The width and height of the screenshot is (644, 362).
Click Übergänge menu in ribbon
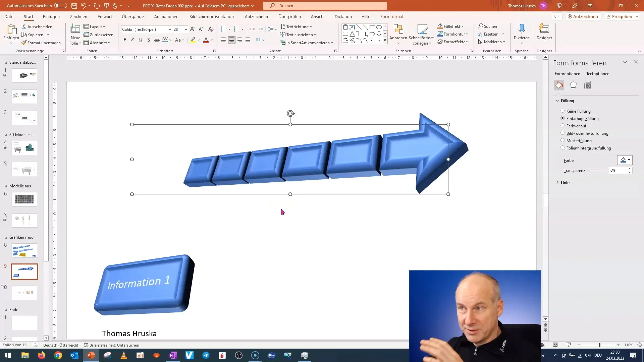click(x=133, y=16)
